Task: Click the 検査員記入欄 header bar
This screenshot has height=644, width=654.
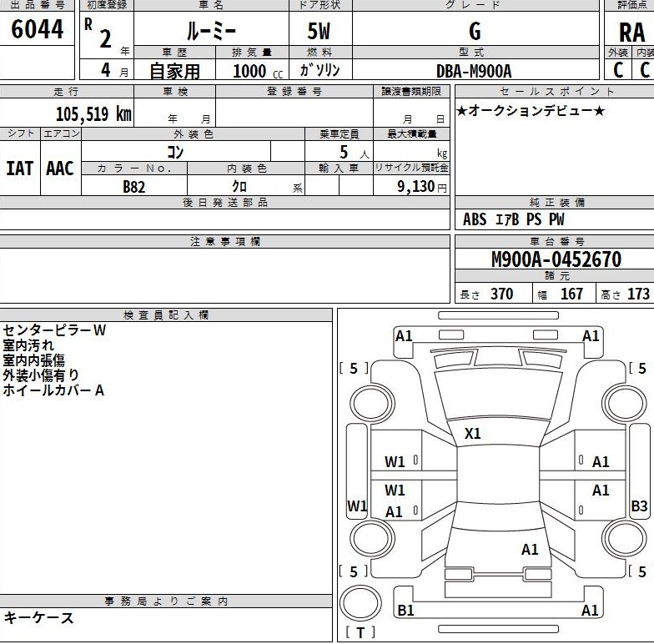Action: click(166, 315)
